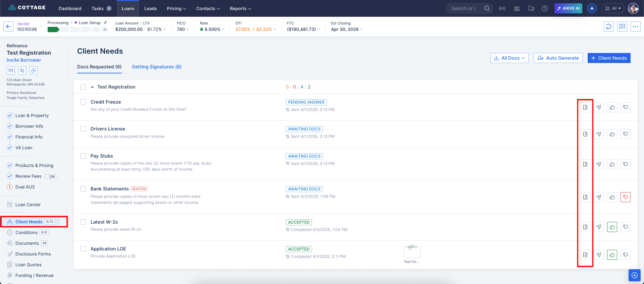
Task: Check the Latest W-2s checkbox
Action: (x=83, y=222)
